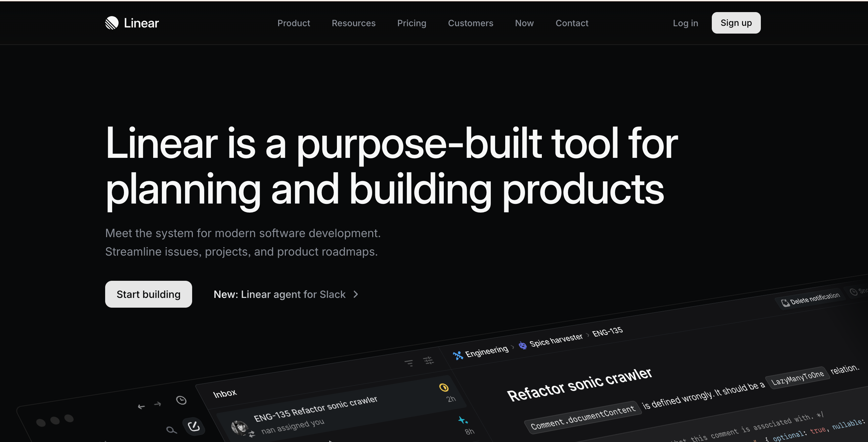Click the Sign up button
The image size is (868, 442).
click(736, 23)
